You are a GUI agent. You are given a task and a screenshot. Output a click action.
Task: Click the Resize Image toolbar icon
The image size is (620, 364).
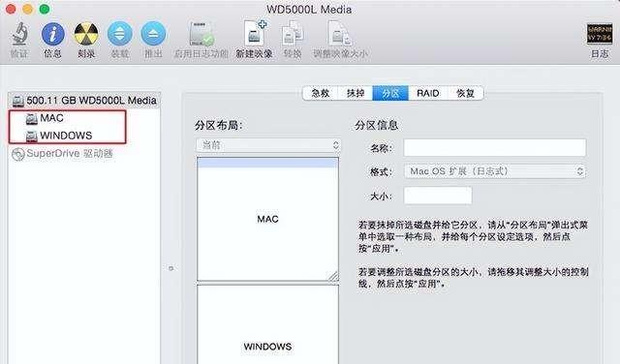[x=340, y=34]
